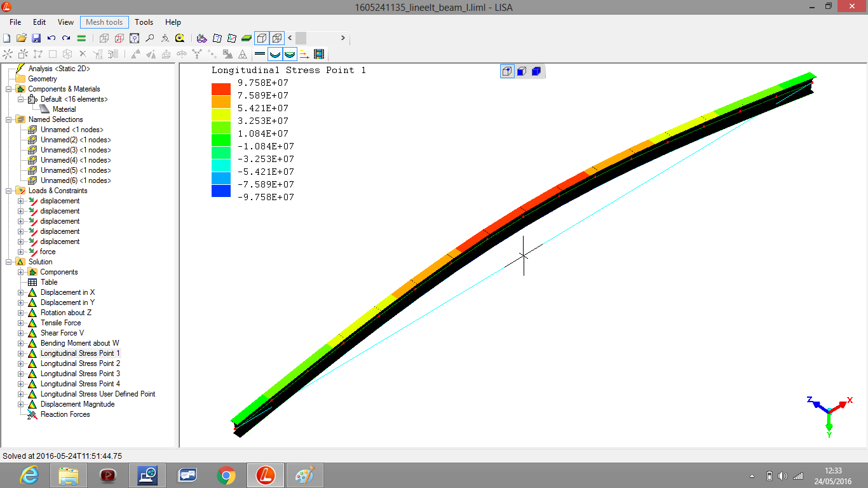
Task: Expand the force load tree item
Action: 21,252
